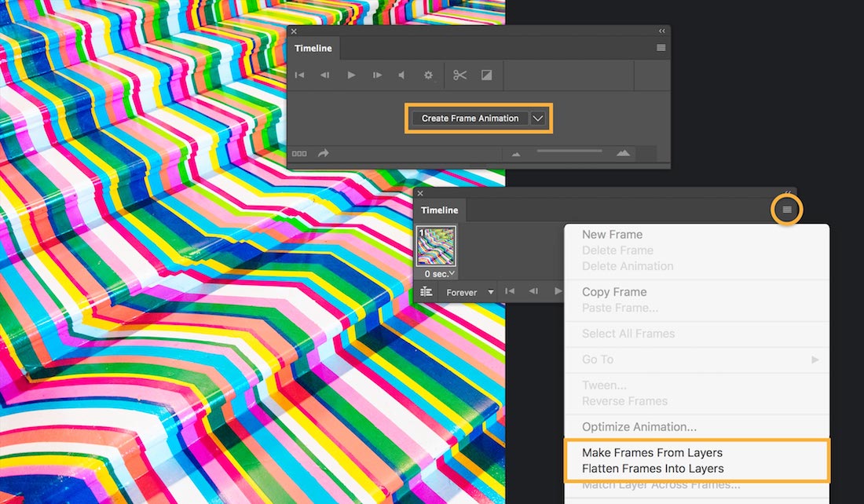Viewport: 864px width, 504px height.
Task: Close the lower Timeline panel
Action: (420, 193)
